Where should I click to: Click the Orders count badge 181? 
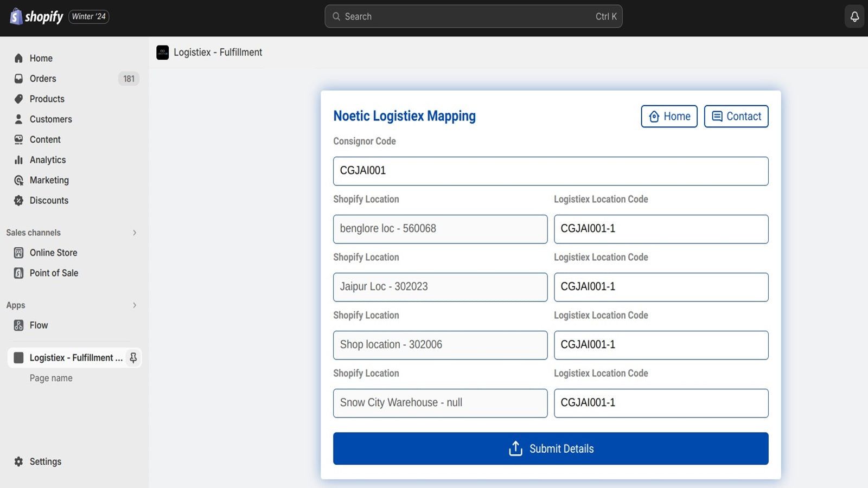pos(129,79)
